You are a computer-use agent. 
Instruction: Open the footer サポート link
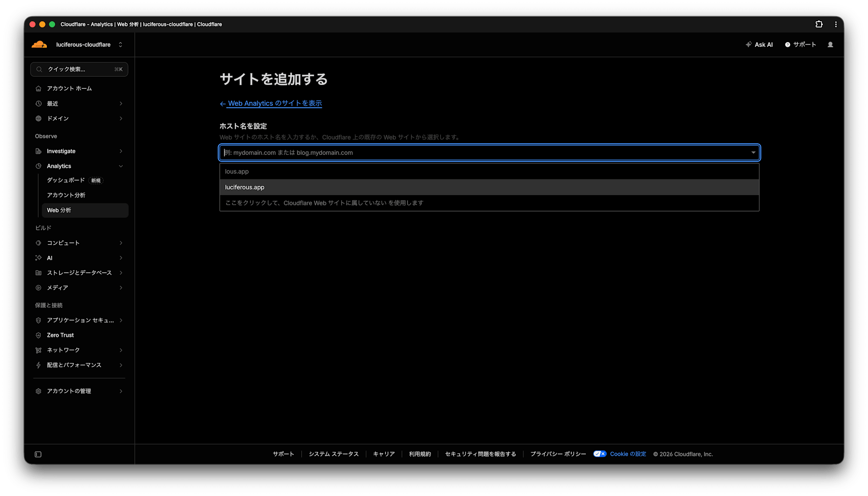(x=283, y=454)
